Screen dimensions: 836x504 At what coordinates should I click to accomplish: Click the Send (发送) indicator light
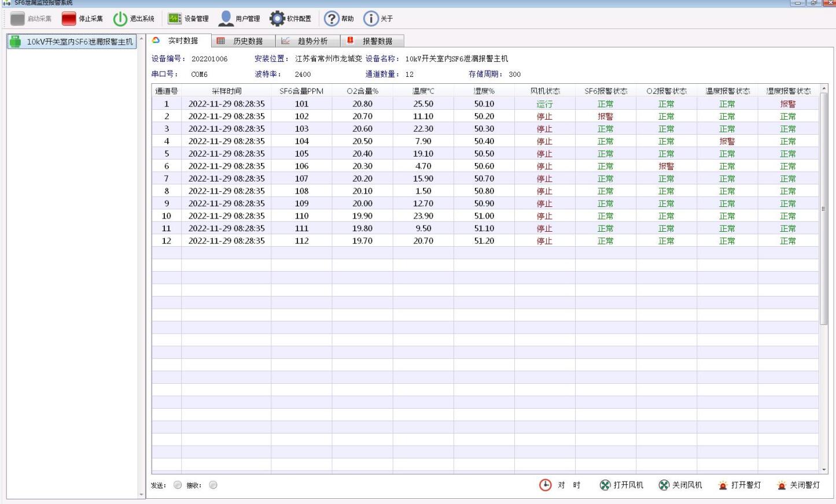pyautogui.click(x=178, y=485)
